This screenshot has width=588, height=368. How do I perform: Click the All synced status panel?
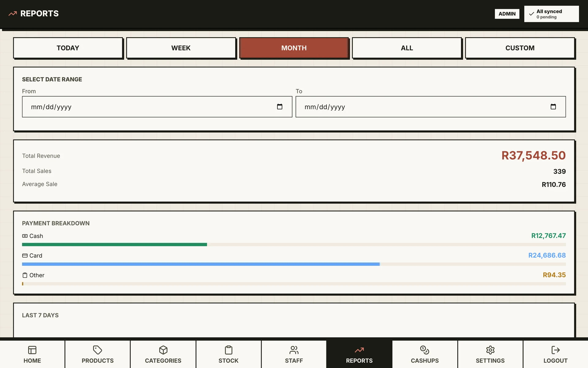[x=552, y=14]
